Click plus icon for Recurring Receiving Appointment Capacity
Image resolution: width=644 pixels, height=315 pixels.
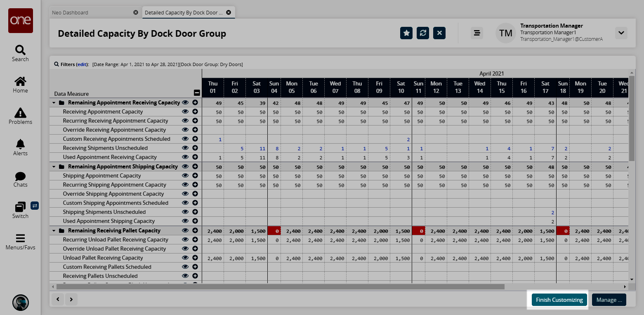pos(195,121)
